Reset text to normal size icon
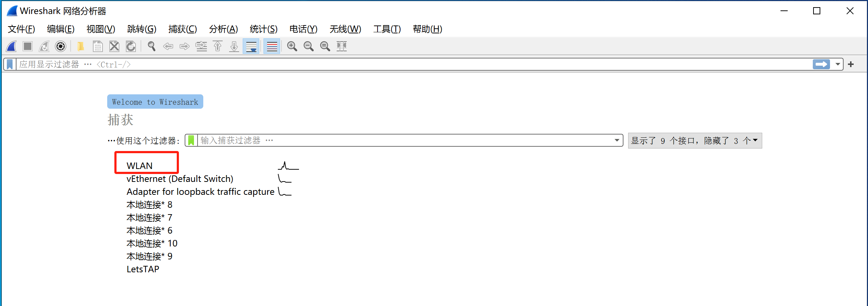This screenshot has width=868, height=306. pos(325,46)
